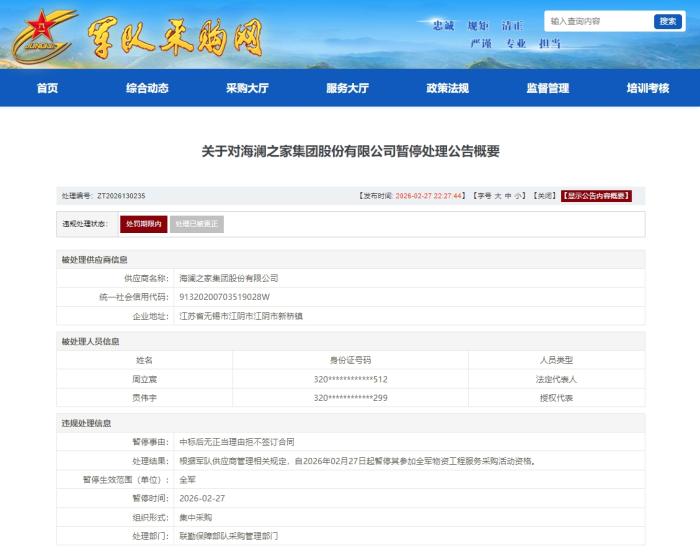The height and width of the screenshot is (554, 700).
Task: Select the 处罚已被更正 status tab
Action: (x=196, y=224)
